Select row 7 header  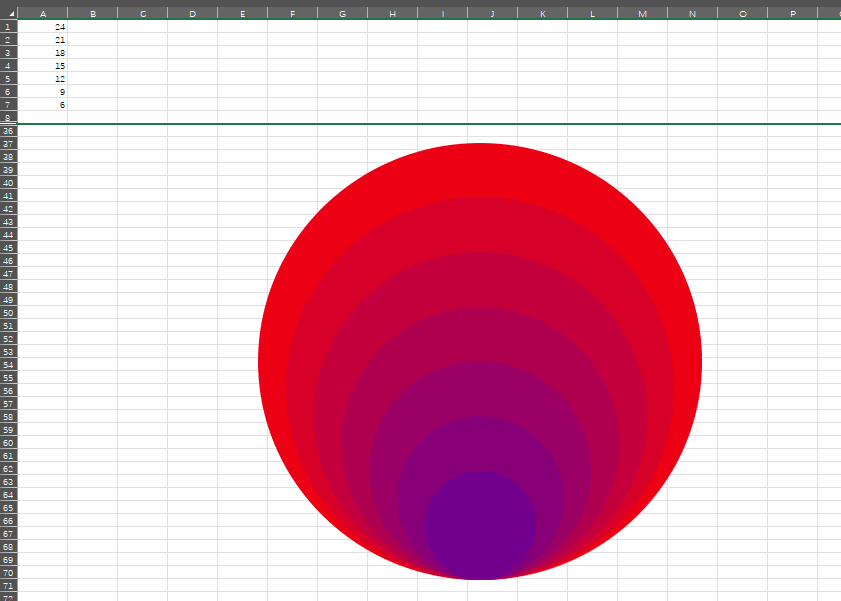tap(9, 105)
